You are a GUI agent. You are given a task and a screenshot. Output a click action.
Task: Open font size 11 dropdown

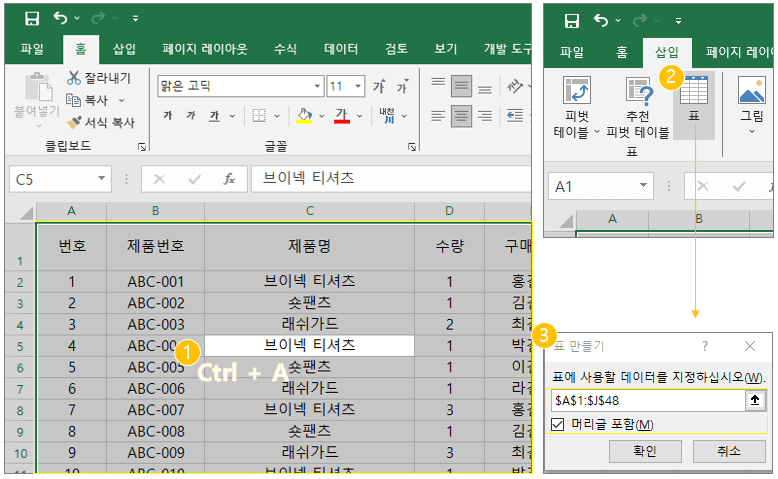(358, 86)
